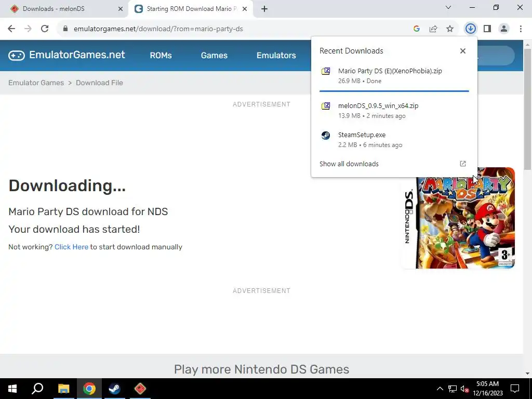The width and height of the screenshot is (532, 399).
Task: Click the forward navigation arrow
Action: (28, 29)
